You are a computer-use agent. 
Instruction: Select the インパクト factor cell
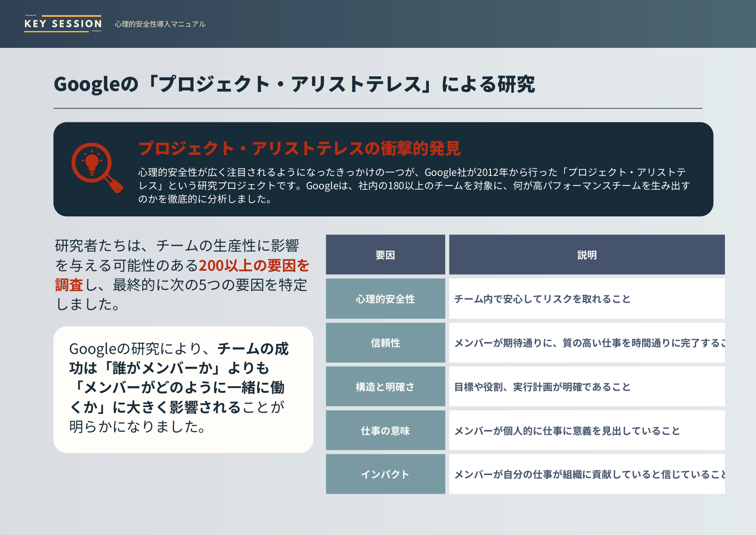385,474
